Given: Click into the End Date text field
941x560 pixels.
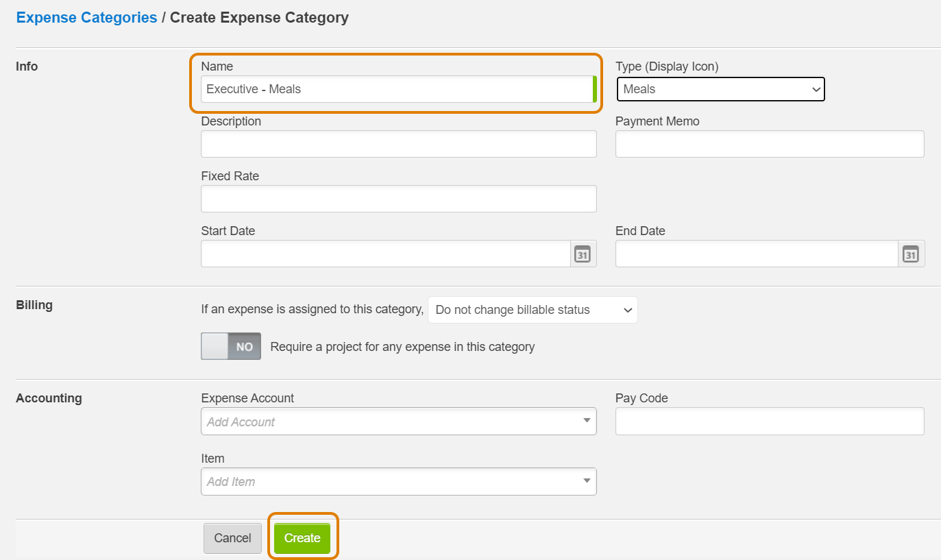Looking at the screenshot, I should (757, 254).
